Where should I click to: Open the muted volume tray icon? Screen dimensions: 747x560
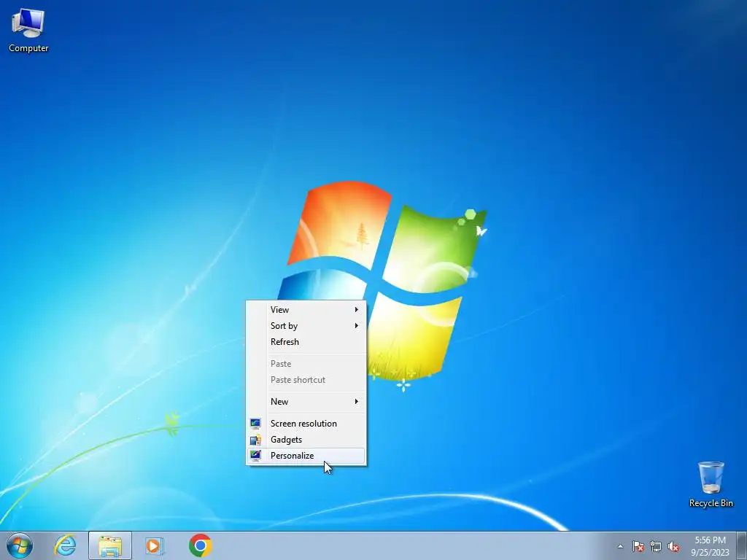coord(673,547)
